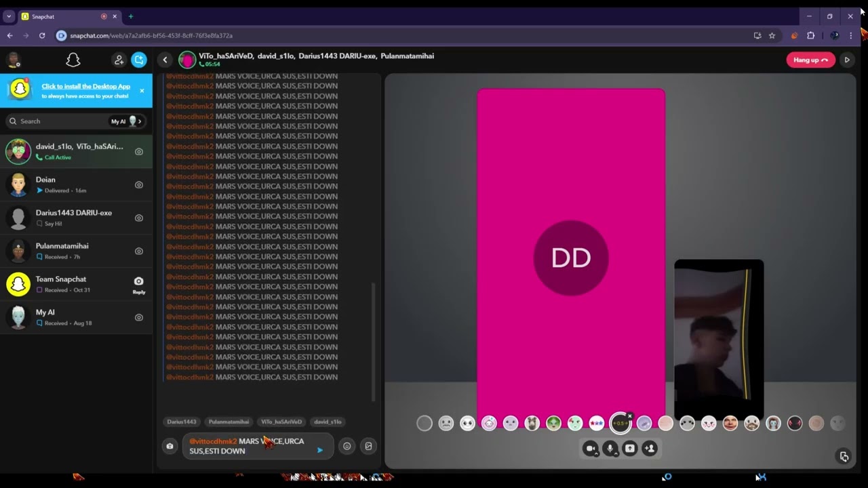Viewport: 868px width, 488px height.
Task: Apply the smiling man face lens
Action: coord(730,424)
